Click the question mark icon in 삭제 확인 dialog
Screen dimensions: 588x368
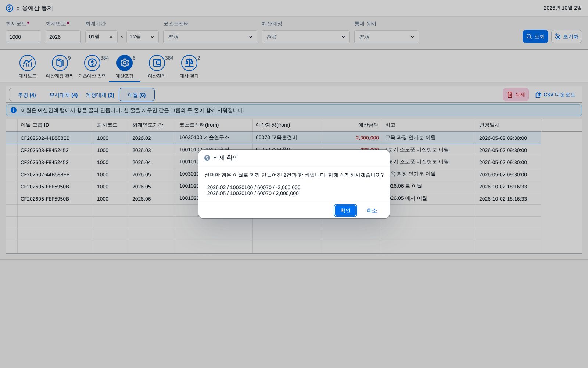click(207, 158)
